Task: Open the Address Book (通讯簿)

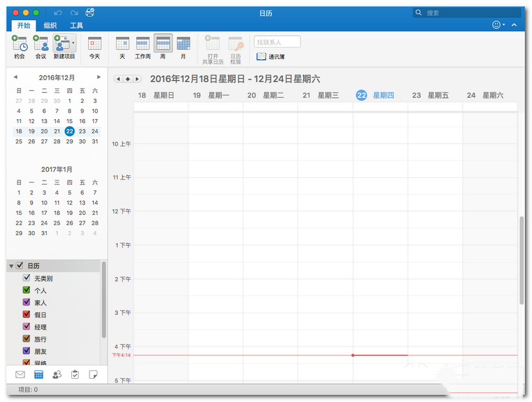Action: coord(270,56)
